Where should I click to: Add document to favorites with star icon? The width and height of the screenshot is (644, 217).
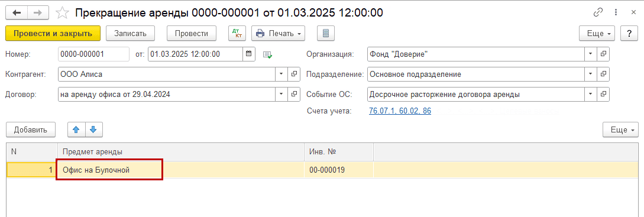[x=62, y=13]
